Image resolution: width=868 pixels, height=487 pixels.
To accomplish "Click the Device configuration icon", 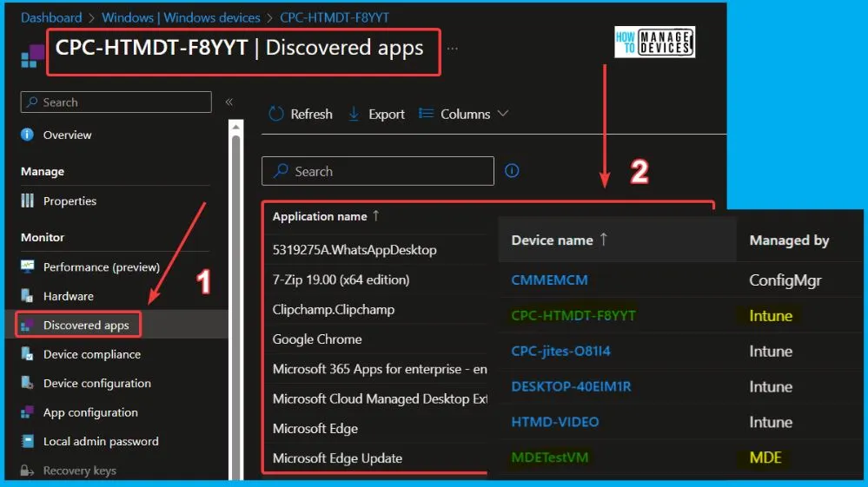I will 27,383.
